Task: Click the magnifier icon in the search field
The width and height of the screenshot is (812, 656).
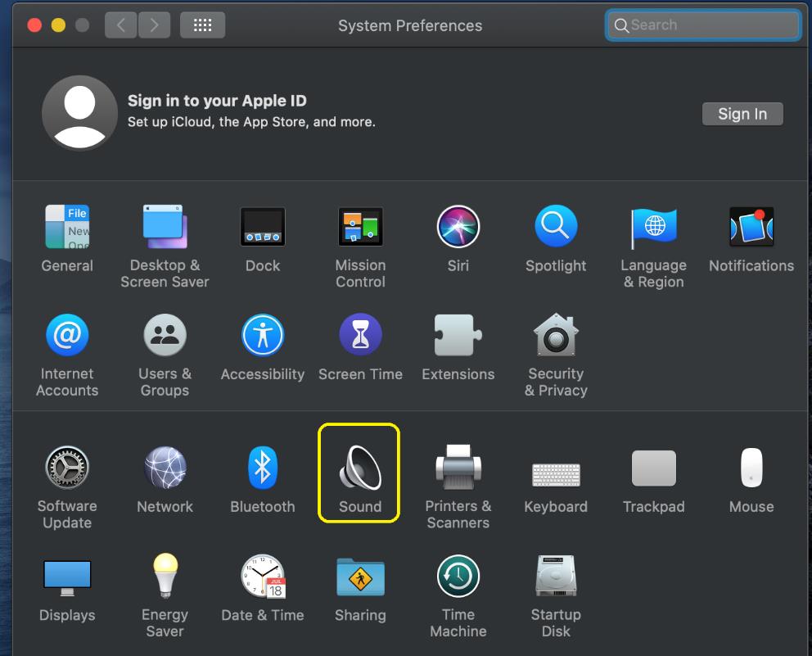Action: pyautogui.click(x=621, y=25)
